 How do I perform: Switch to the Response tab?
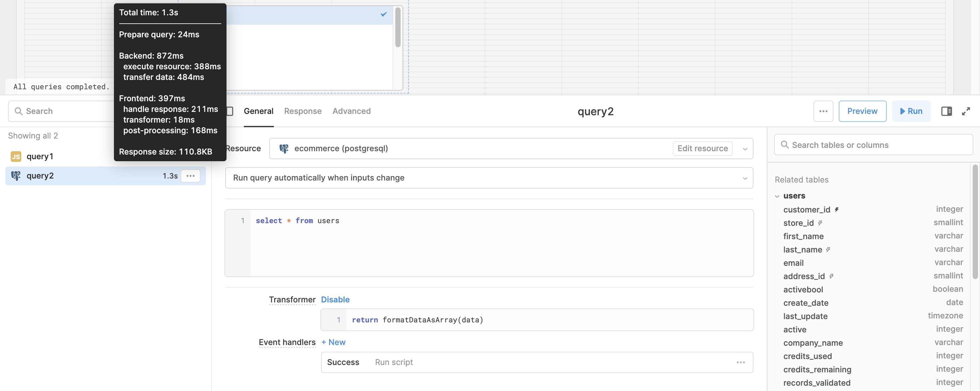[x=302, y=111]
